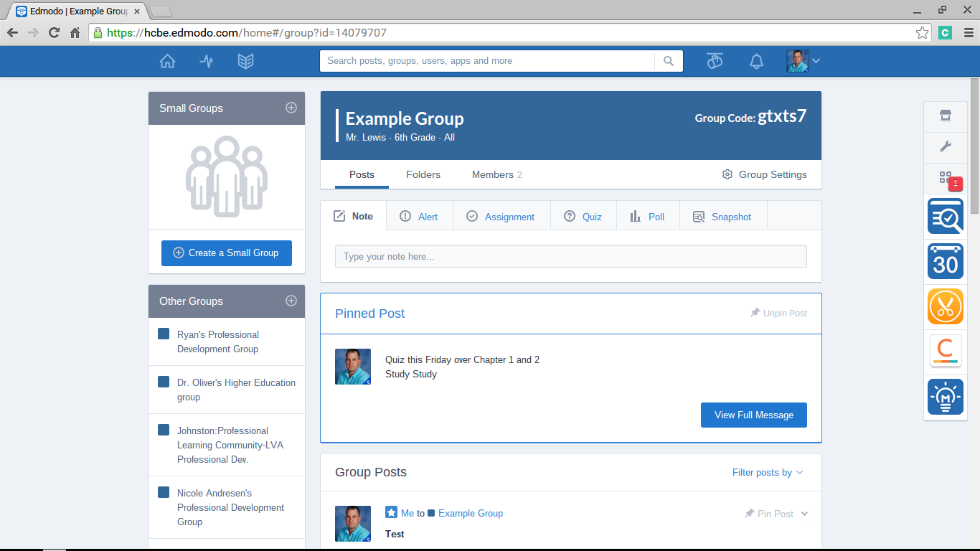Screen dimensions: 980x551
Task: Open the Progress pulse icon
Action: (x=207, y=61)
